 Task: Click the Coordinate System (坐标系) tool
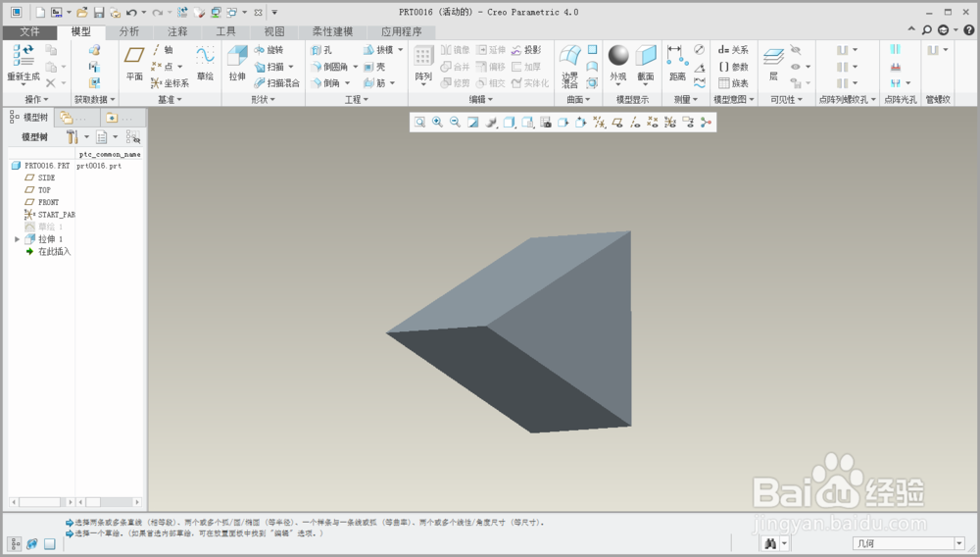point(170,82)
